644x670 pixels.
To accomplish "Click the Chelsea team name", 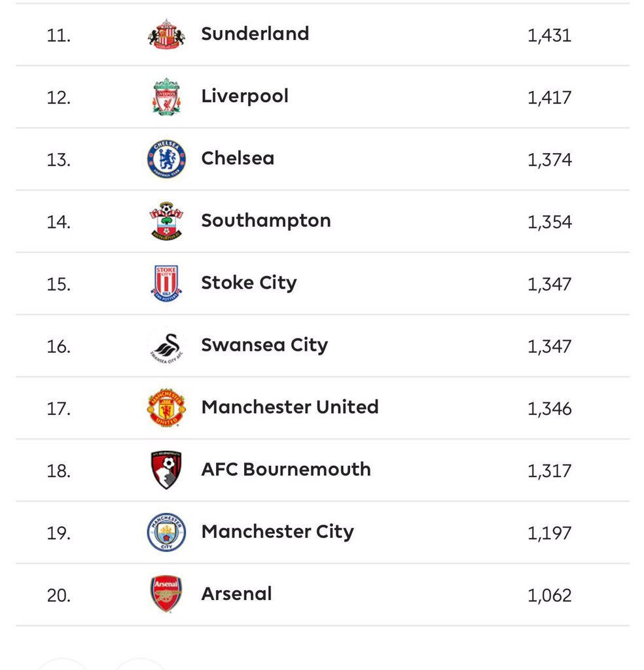I will pos(238,158).
